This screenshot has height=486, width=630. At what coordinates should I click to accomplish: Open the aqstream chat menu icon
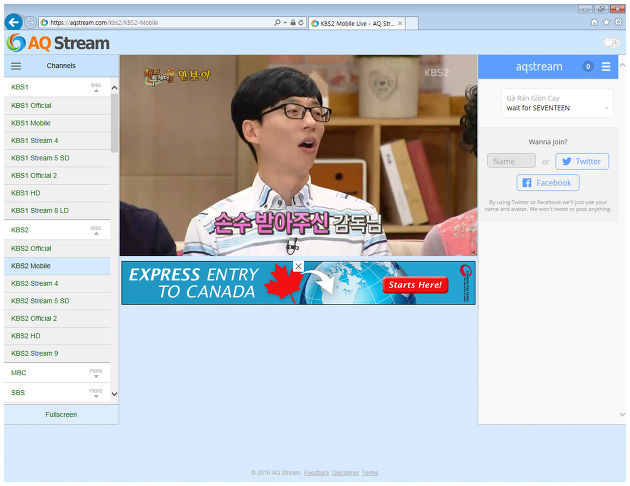[x=606, y=67]
